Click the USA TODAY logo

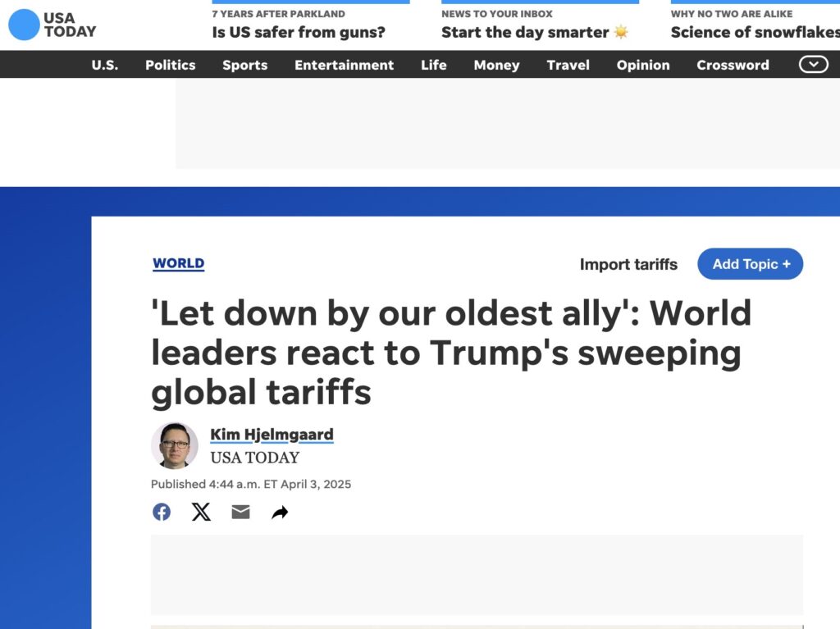pyautogui.click(x=52, y=25)
